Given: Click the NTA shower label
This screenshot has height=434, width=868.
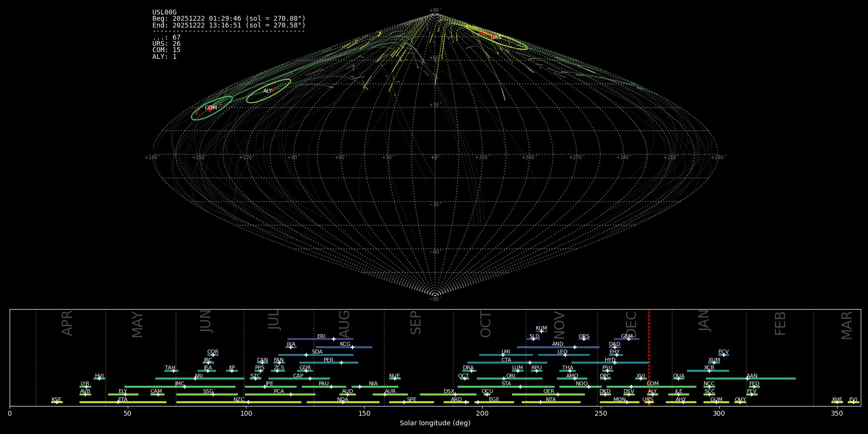Looking at the screenshot, I should (x=551, y=399).
